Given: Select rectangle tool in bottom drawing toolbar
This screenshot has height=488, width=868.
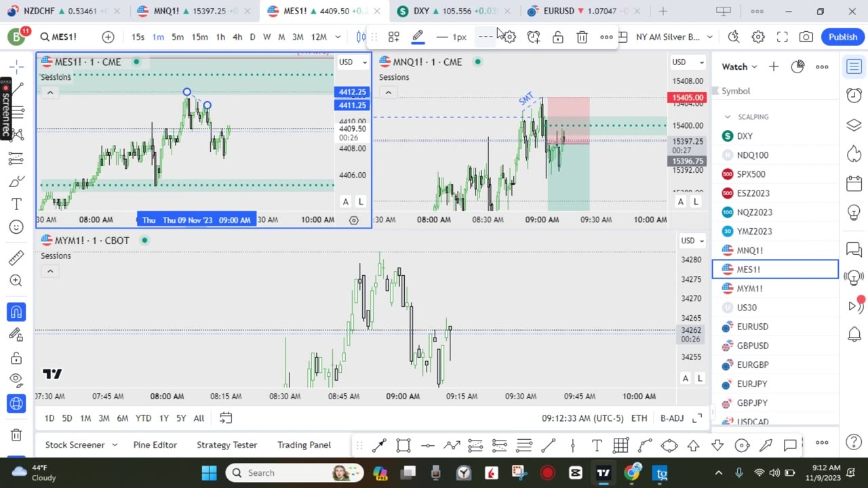Looking at the screenshot, I should [x=403, y=445].
